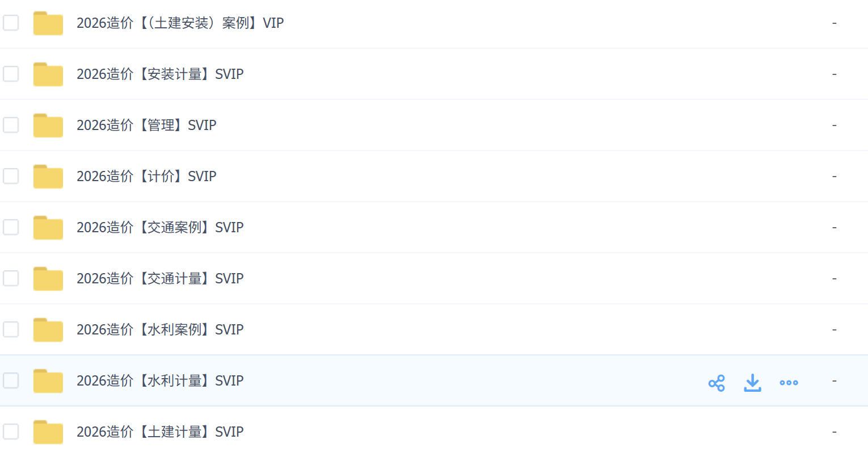The width and height of the screenshot is (868, 452).
Task: Open the three-dot more options menu
Action: [x=789, y=383]
